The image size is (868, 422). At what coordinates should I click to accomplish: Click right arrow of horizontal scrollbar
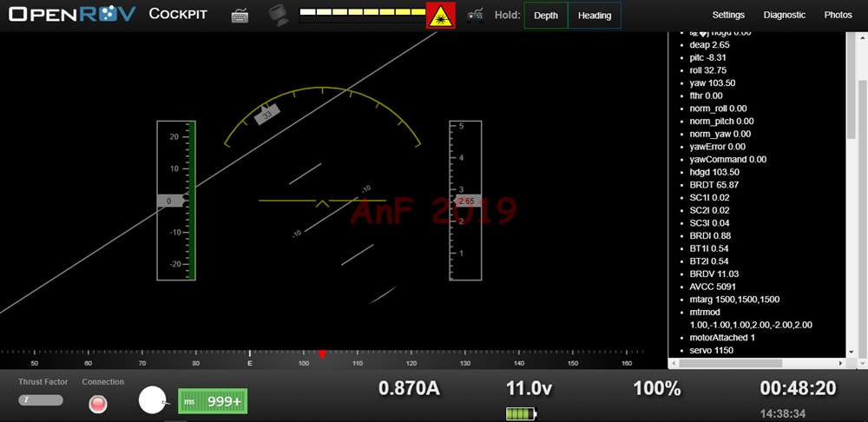point(841,363)
